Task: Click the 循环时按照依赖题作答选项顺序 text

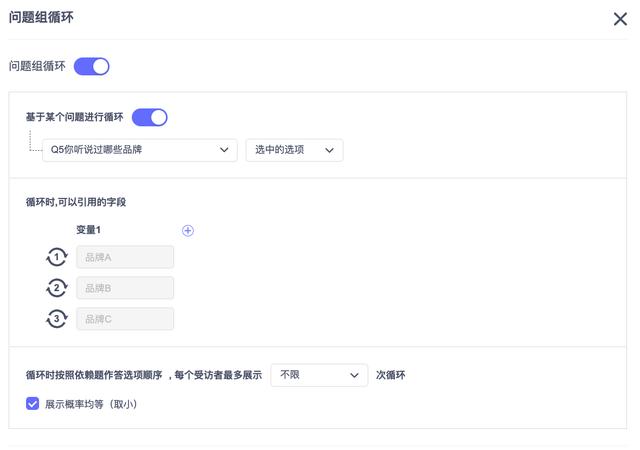Action: click(x=94, y=375)
